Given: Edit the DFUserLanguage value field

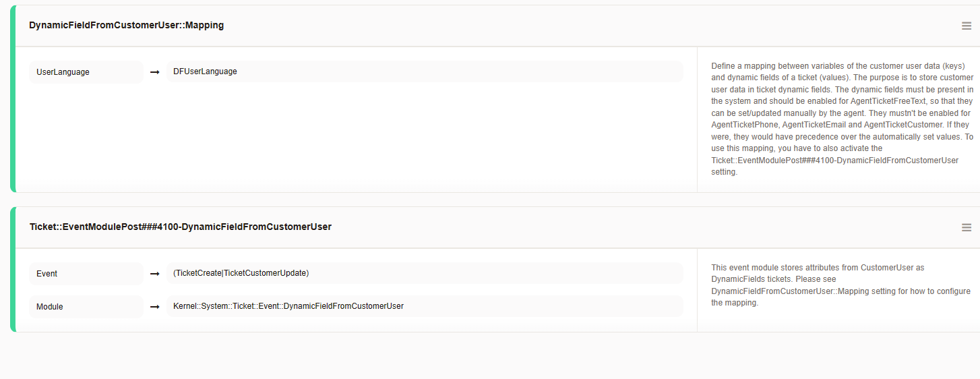Looking at the screenshot, I should pos(425,71).
